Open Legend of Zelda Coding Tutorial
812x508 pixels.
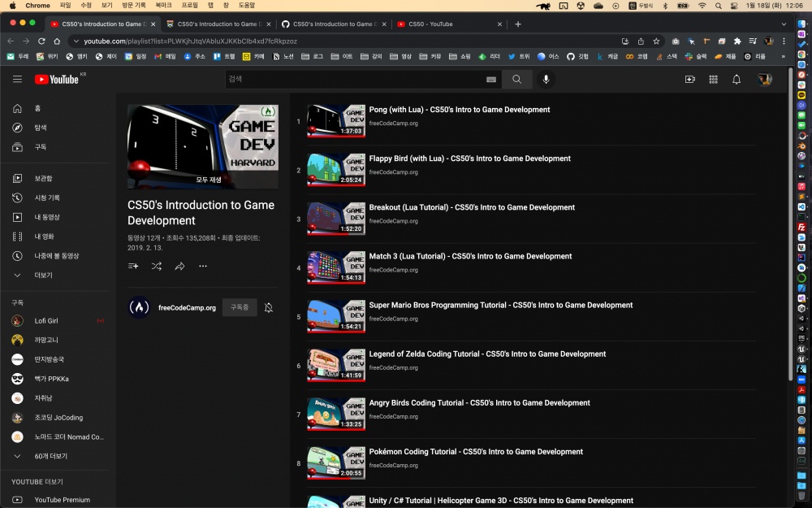487,354
